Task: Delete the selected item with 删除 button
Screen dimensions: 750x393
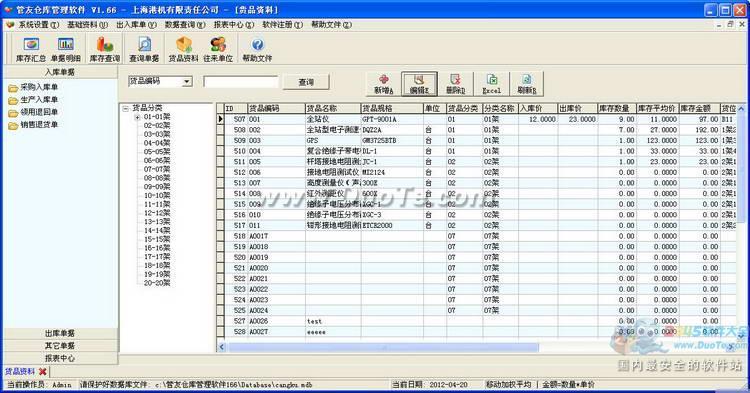Action: coord(455,84)
